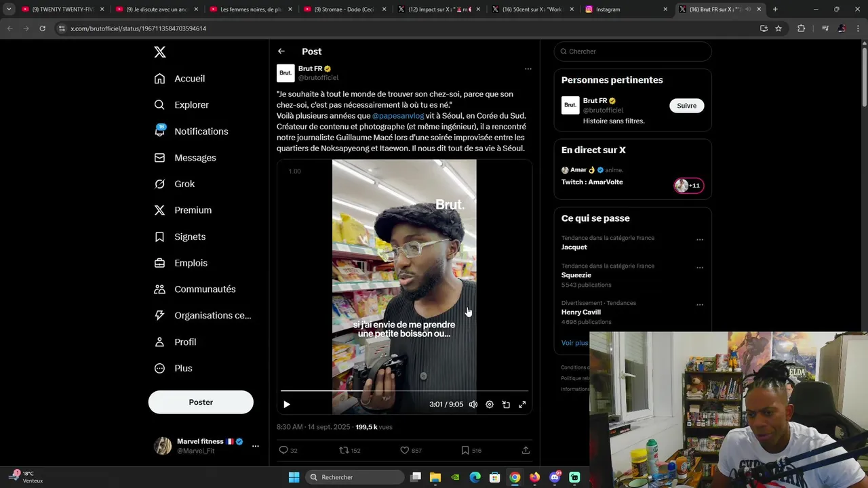Switch to 50cent sur X tab
The image size is (868, 488).
click(533, 9)
